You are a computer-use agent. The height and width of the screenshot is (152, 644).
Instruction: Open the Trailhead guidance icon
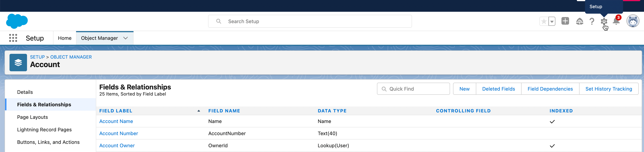(579, 21)
